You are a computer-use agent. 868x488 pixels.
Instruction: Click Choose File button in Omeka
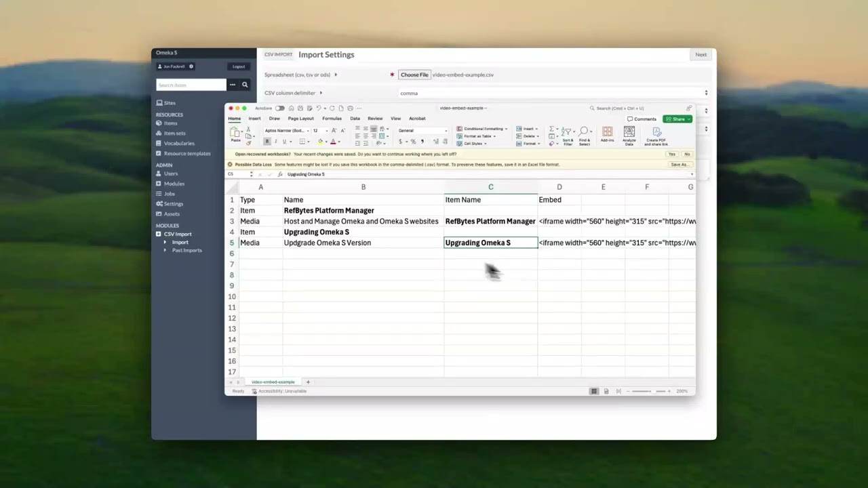pyautogui.click(x=414, y=75)
